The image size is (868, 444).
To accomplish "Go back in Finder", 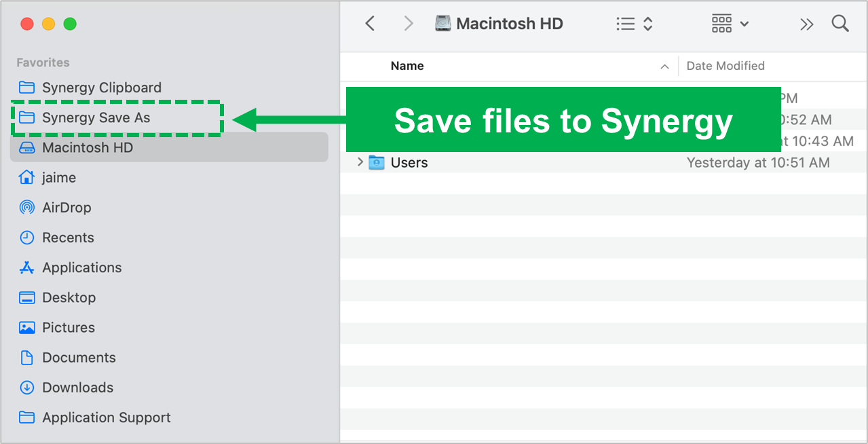I will 370,24.
